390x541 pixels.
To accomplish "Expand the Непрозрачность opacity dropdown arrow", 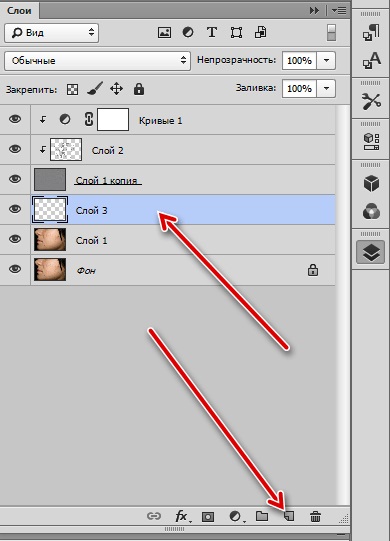I will pyautogui.click(x=326, y=60).
